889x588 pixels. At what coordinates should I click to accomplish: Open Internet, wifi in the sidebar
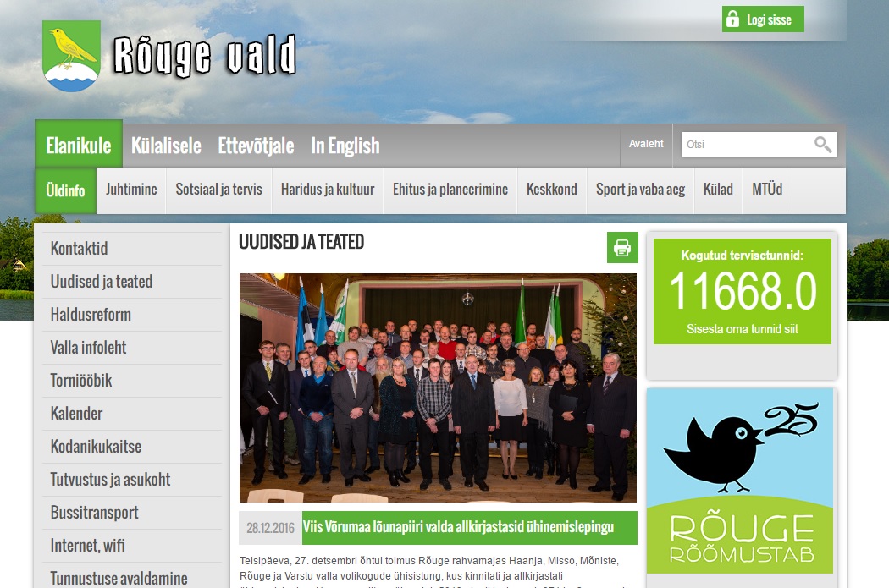pos(131,546)
